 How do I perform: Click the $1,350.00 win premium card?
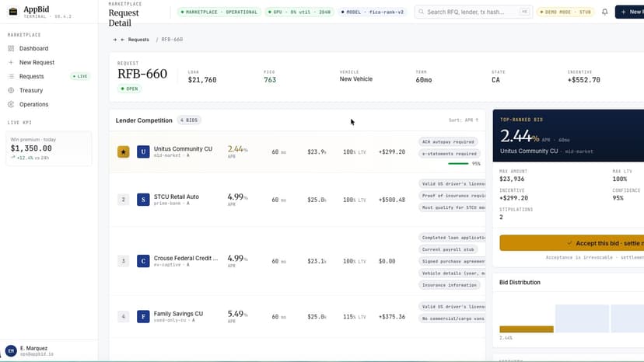(x=49, y=148)
